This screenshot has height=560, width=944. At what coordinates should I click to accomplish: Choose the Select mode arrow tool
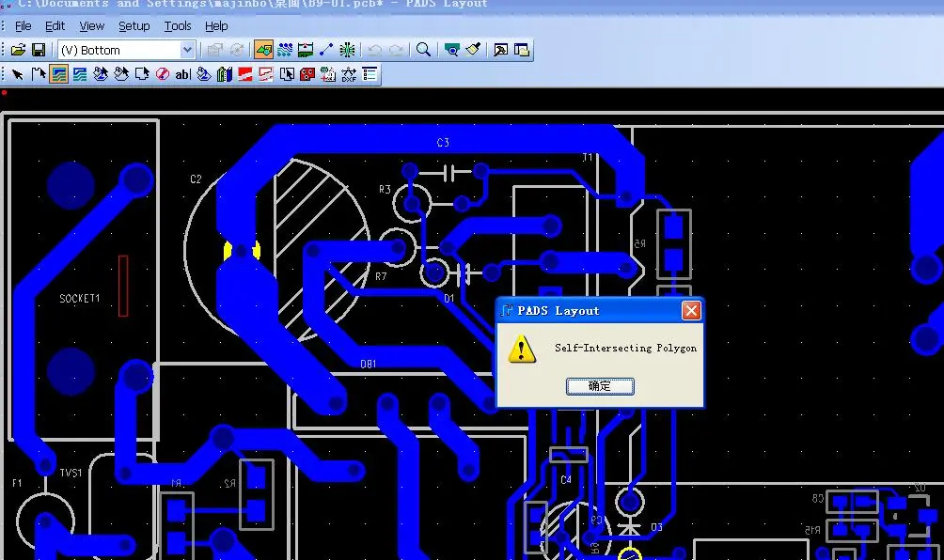pos(18,74)
